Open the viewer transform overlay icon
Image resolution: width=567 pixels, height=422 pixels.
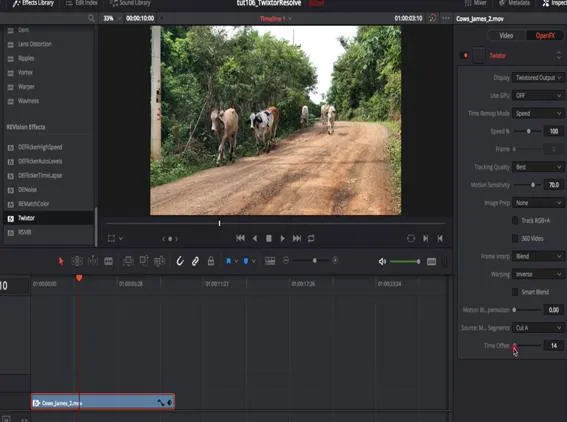coord(111,239)
